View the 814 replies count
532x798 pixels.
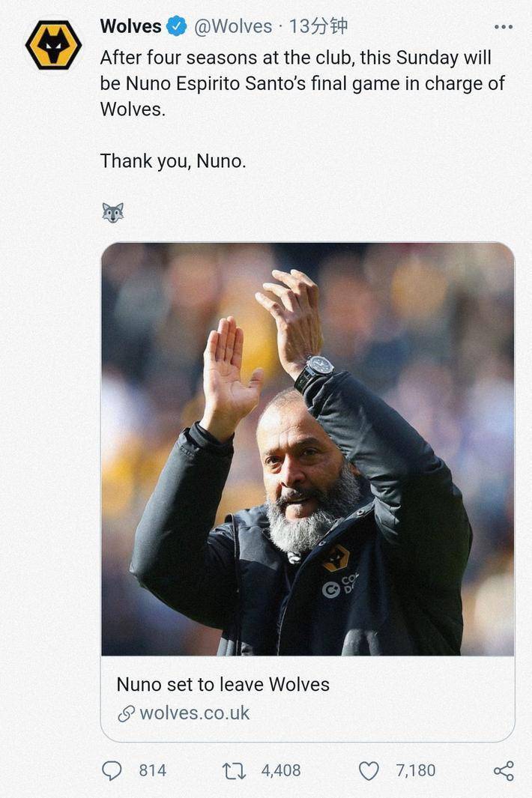(153, 770)
